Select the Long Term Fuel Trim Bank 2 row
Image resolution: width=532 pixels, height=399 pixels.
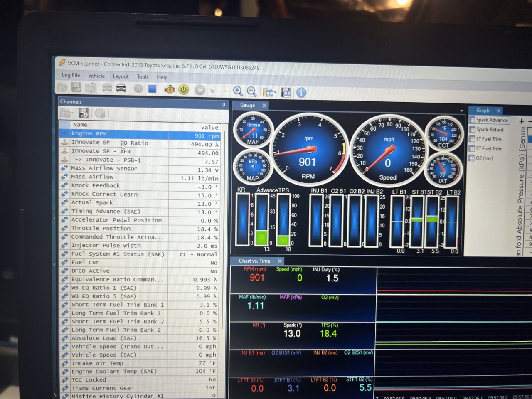[x=140, y=330]
